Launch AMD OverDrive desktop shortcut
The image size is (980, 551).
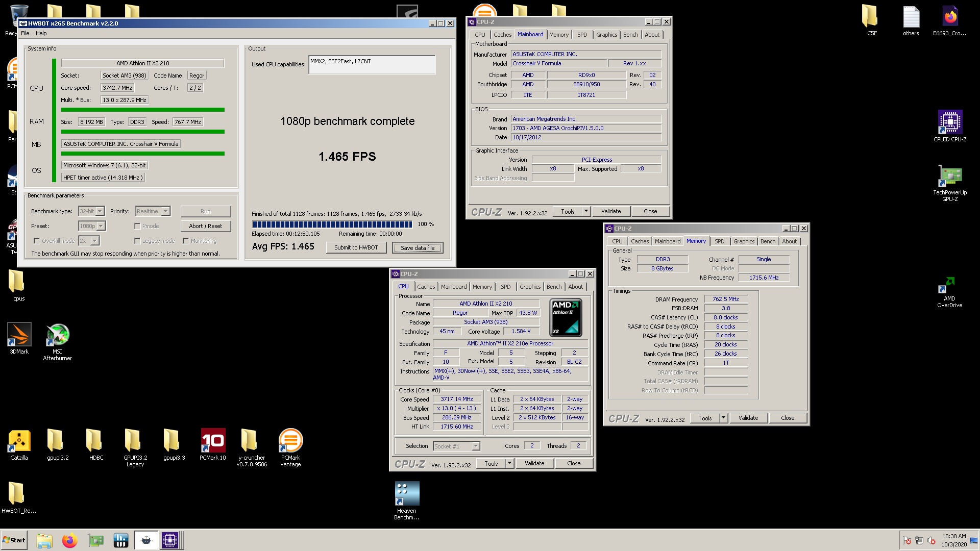[949, 292]
